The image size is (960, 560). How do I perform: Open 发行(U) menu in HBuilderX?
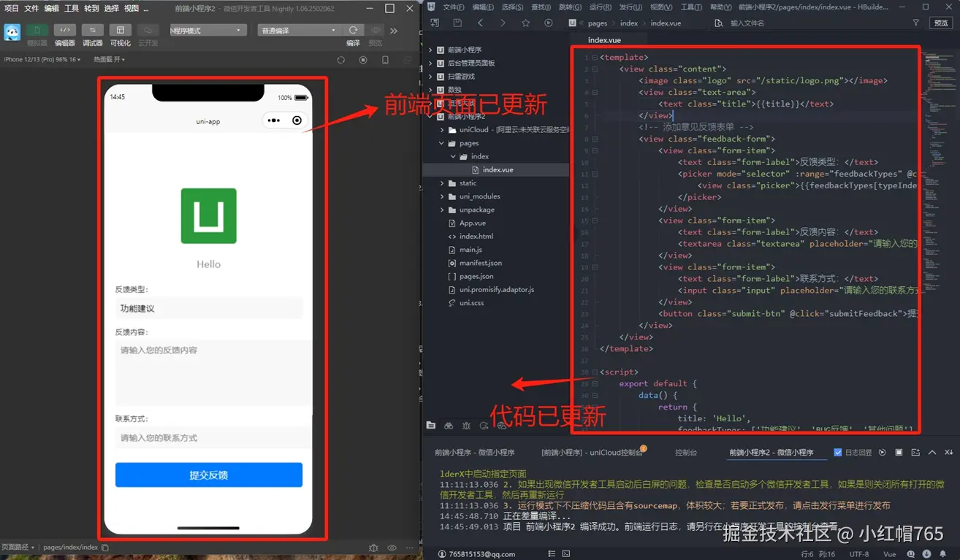point(630,7)
